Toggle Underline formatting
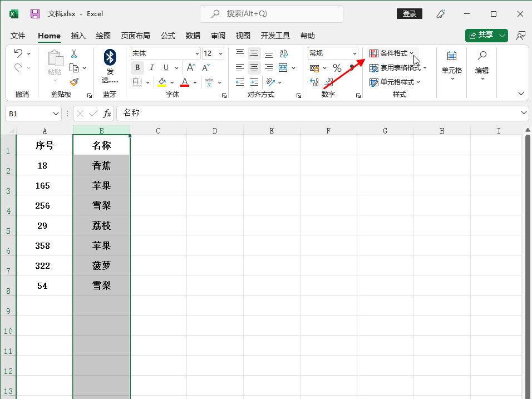The width and height of the screenshot is (532, 399). point(166,67)
